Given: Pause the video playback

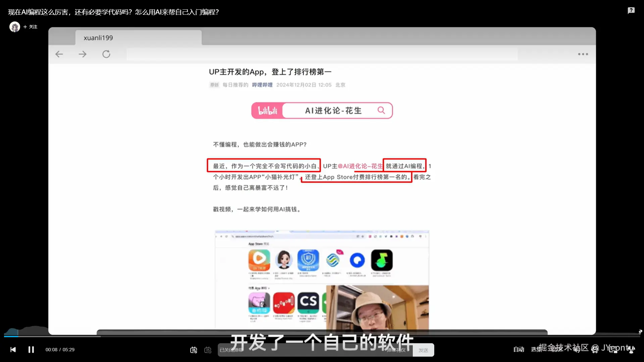Looking at the screenshot, I should click(31, 350).
